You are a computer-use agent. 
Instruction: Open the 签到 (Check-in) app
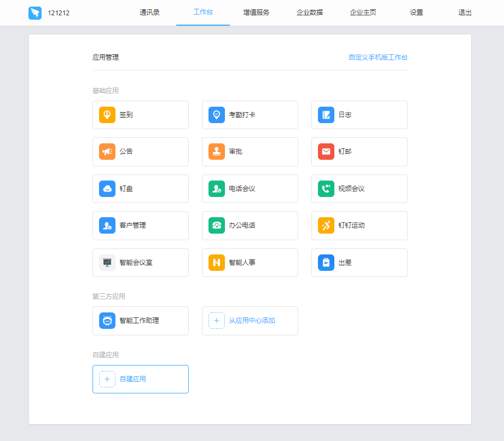140,115
